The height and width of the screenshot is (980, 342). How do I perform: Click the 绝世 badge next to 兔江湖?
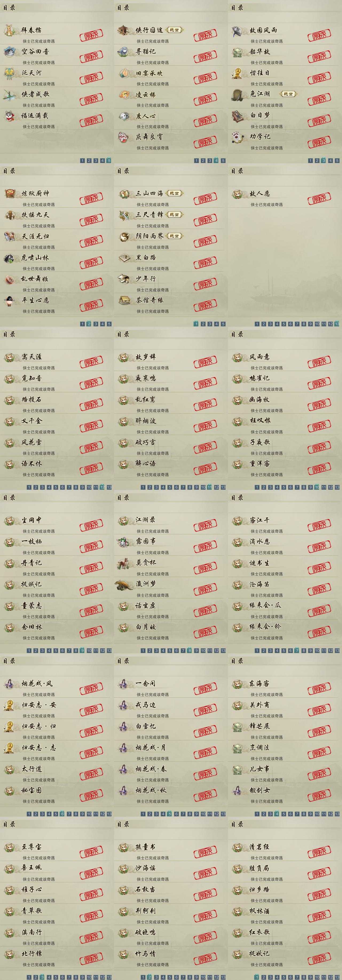(288, 94)
